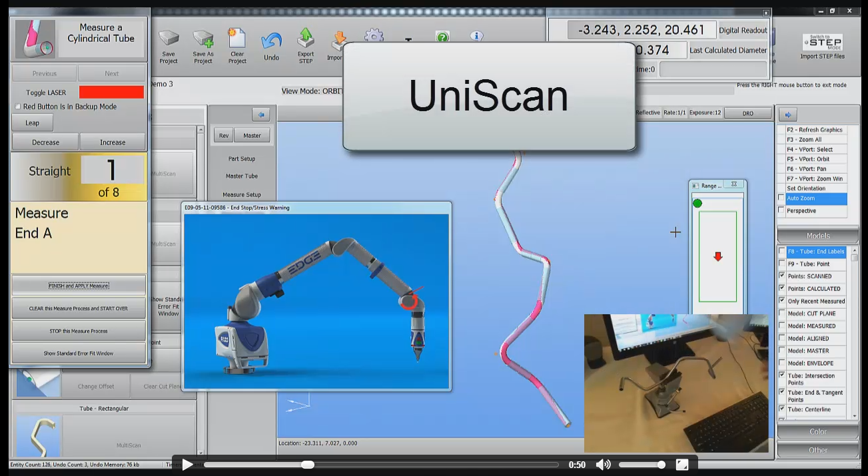The image size is (868, 476).
Task: Play the video with the play button
Action: pos(188,465)
